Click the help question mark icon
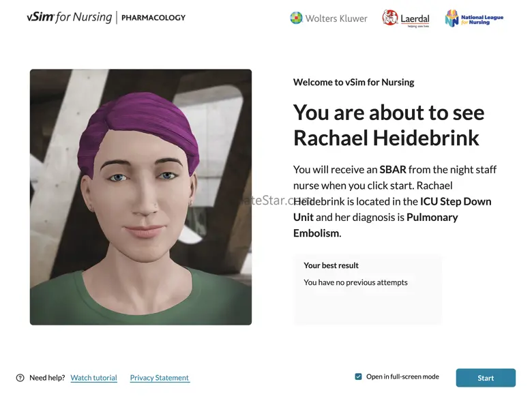The image size is (532, 399). (x=20, y=378)
